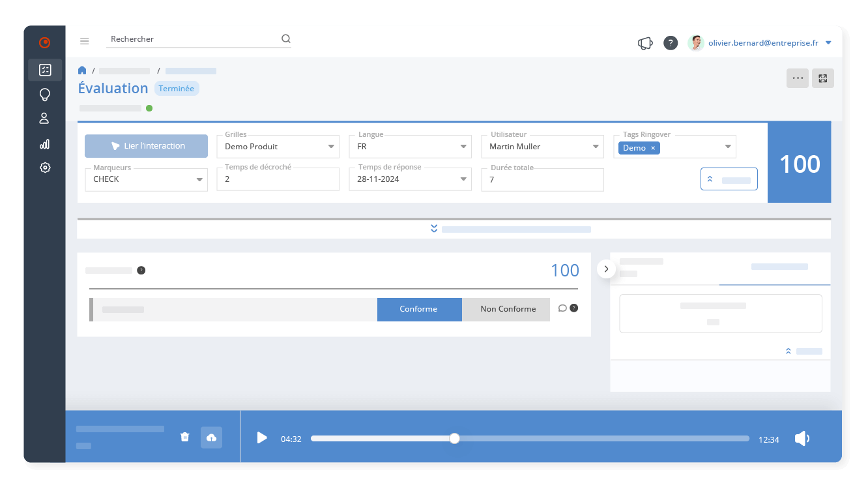Click the lightbulb icon in the sidebar
The image size is (868, 487).
click(45, 95)
